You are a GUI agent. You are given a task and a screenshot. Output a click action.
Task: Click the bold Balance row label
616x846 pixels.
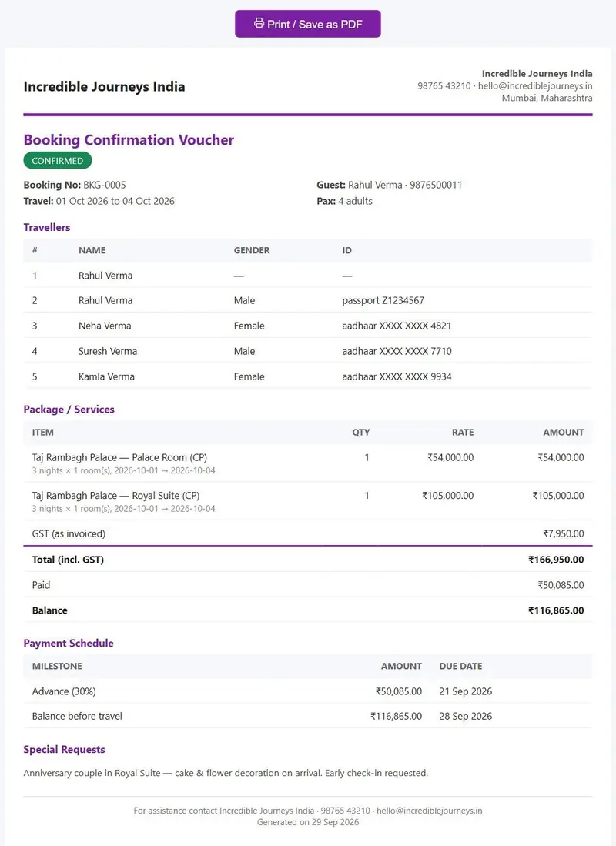coord(50,610)
